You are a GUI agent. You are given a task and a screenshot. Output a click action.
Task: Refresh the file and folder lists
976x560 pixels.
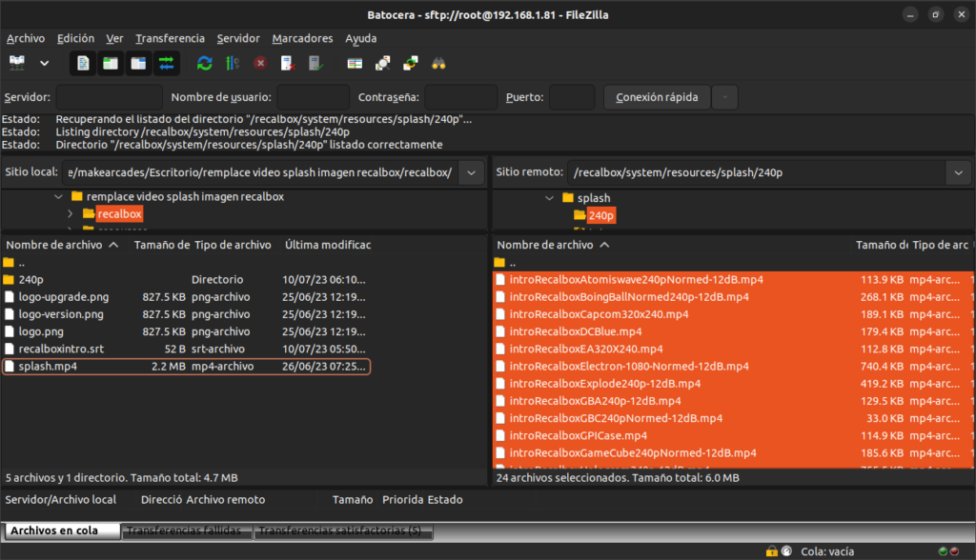(204, 63)
